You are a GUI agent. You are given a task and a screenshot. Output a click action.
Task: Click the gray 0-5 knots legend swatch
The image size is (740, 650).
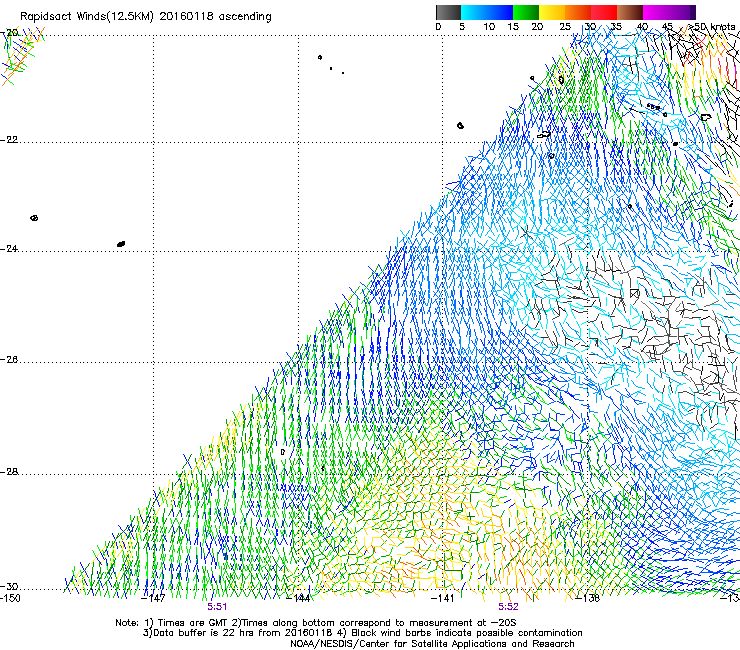(x=448, y=12)
